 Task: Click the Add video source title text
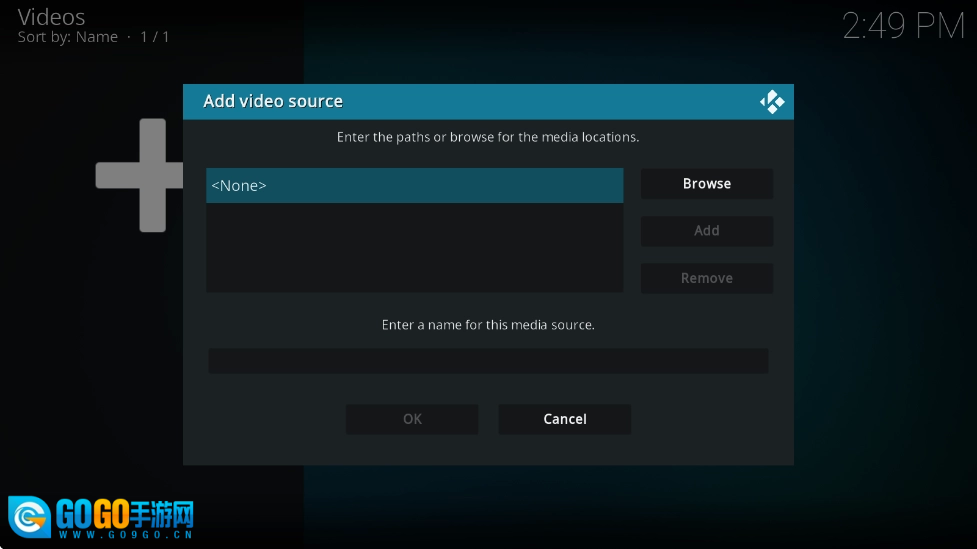point(273,101)
